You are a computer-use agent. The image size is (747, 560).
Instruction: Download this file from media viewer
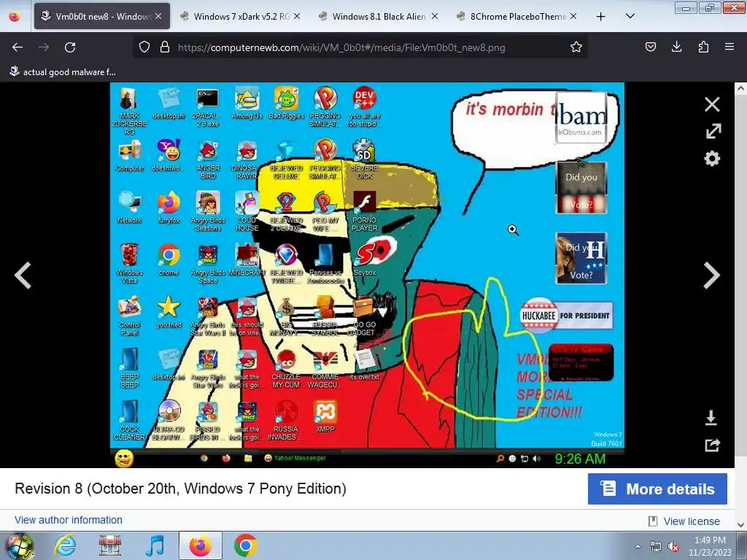(711, 418)
